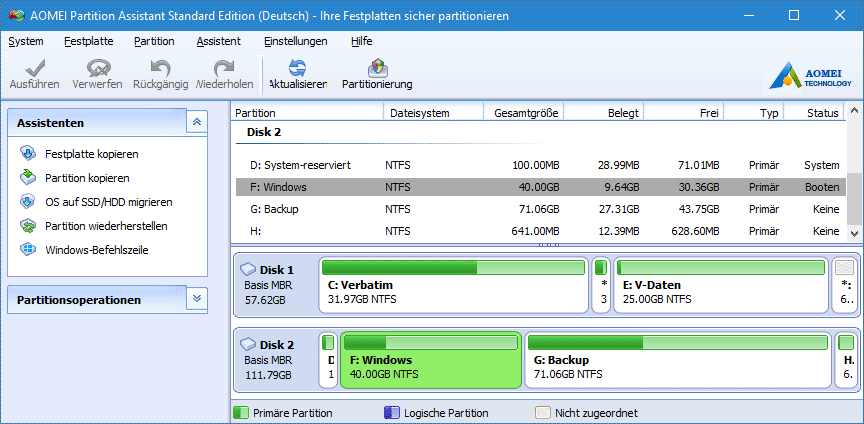Click the Logische Partition legend swatch

391,412
